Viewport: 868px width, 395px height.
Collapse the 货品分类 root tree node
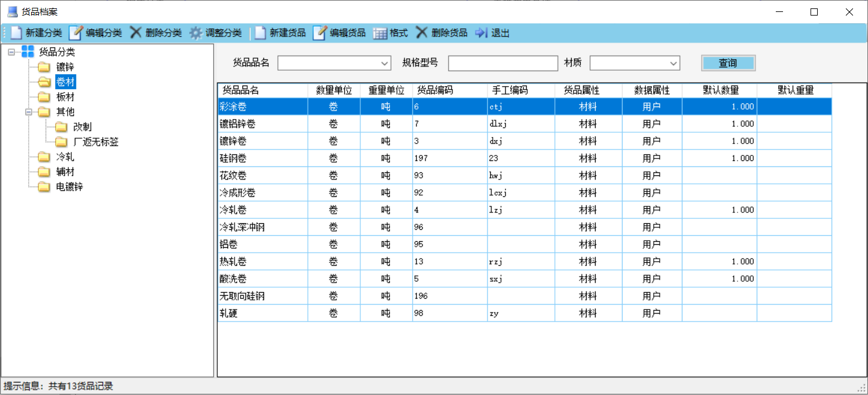coord(11,52)
